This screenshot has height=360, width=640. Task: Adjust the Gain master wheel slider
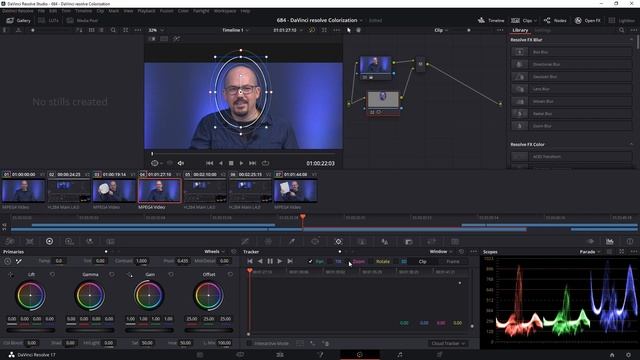(149, 330)
